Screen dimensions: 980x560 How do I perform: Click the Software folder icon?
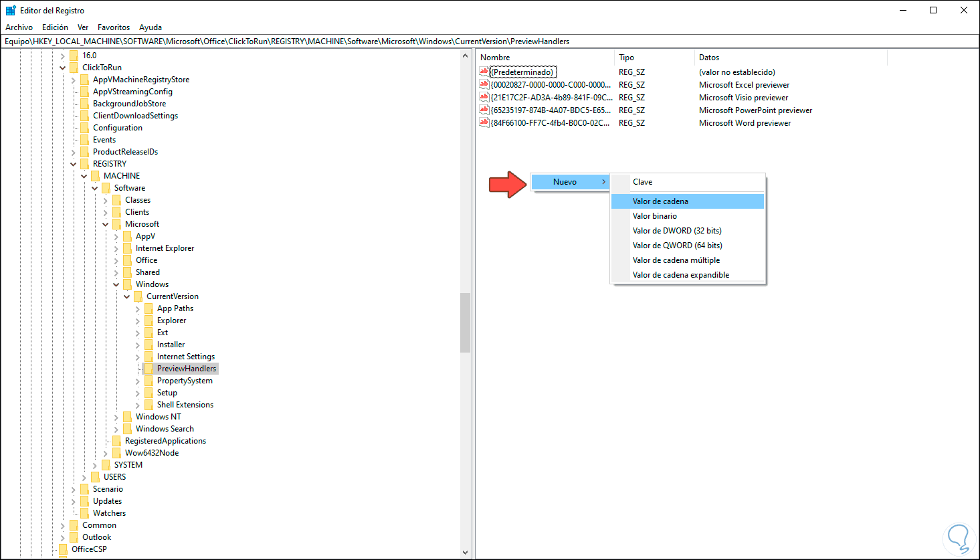(106, 188)
